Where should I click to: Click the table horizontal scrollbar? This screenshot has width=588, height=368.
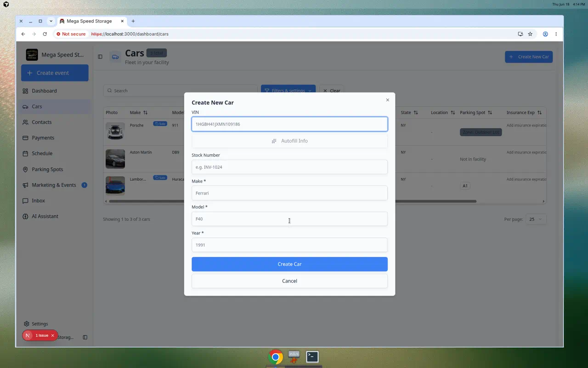tap(293, 201)
